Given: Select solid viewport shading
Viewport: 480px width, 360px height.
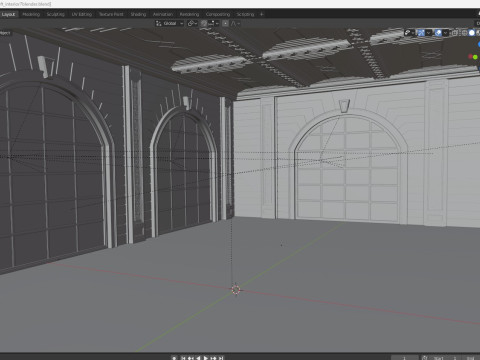Looking at the screenshot, I should pos(472,33).
